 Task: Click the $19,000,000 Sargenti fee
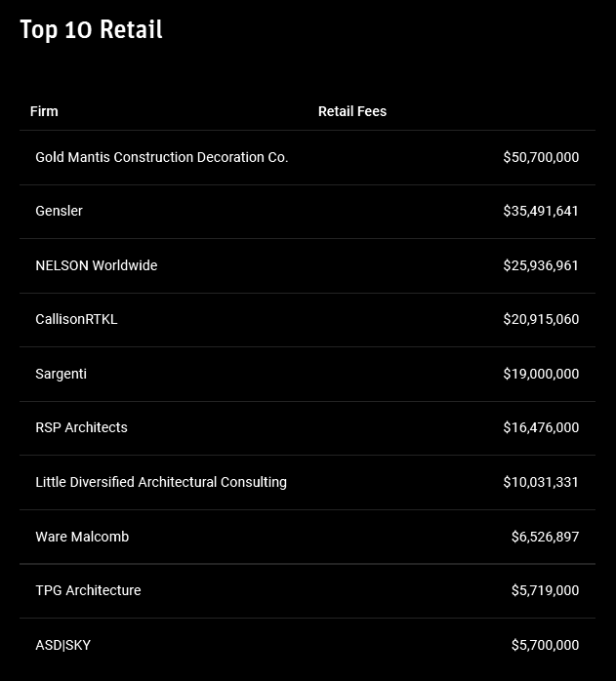541,374
